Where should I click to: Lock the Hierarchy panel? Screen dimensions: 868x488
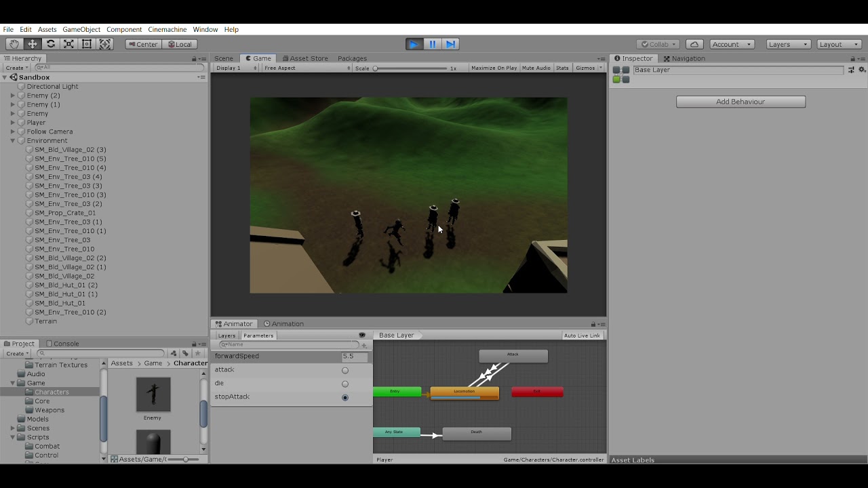pyautogui.click(x=194, y=59)
